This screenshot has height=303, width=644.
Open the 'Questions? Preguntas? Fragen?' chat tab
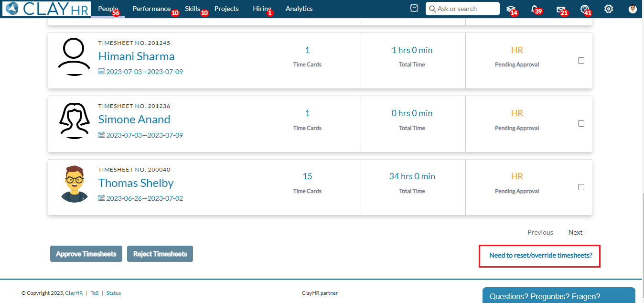tap(559, 295)
